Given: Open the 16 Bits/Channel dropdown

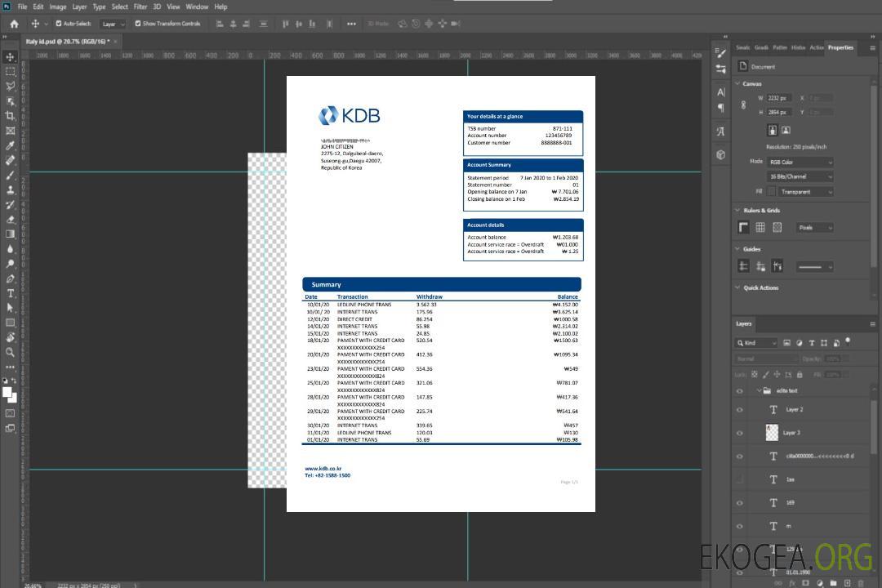Looking at the screenshot, I should click(x=800, y=176).
